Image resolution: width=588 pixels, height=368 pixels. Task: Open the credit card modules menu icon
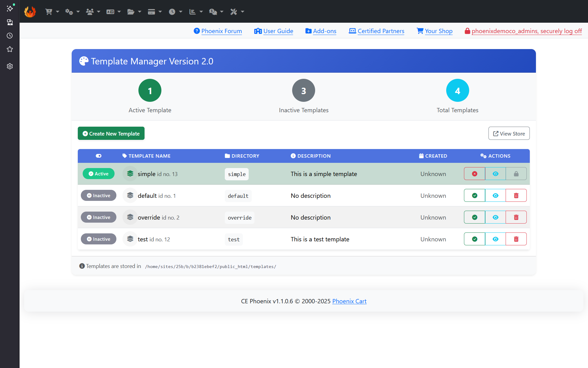pos(151,12)
